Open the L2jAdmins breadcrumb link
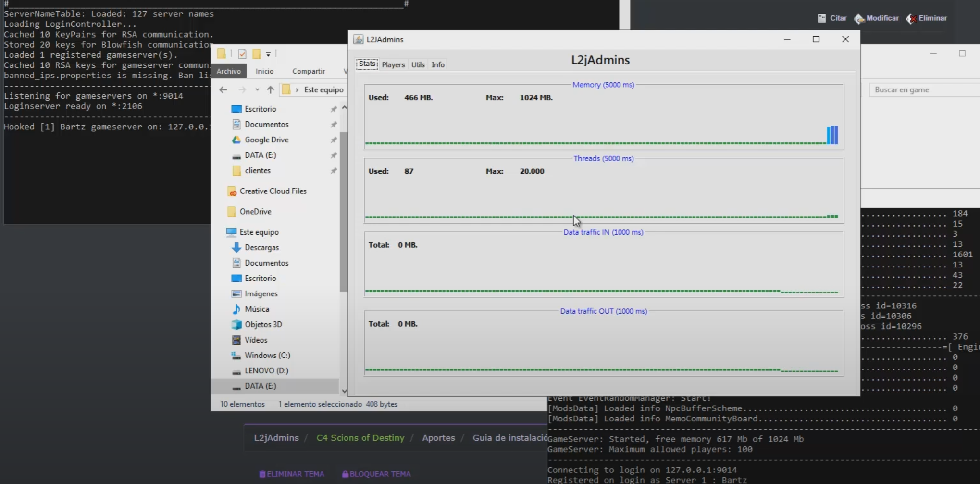 point(276,438)
